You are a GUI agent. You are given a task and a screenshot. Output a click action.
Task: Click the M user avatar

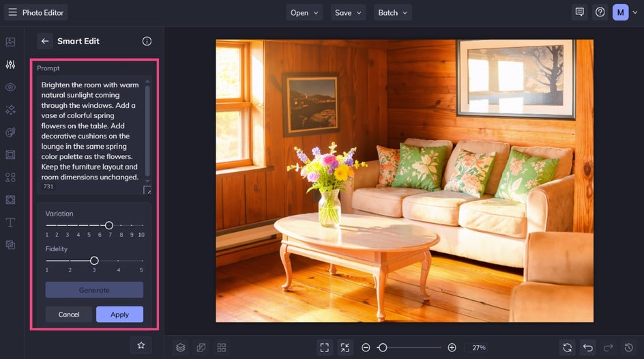click(x=621, y=12)
